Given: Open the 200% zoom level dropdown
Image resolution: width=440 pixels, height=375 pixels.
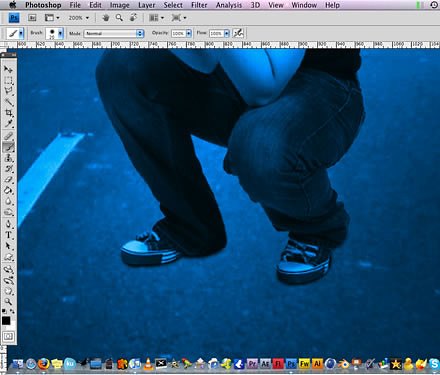Looking at the screenshot, I should coord(79,18).
